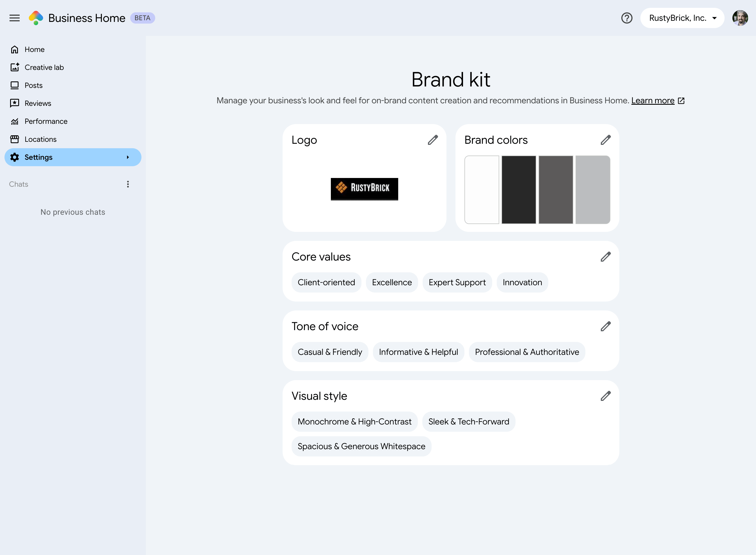Open Creative lab page
The image size is (756, 555).
(x=73, y=67)
